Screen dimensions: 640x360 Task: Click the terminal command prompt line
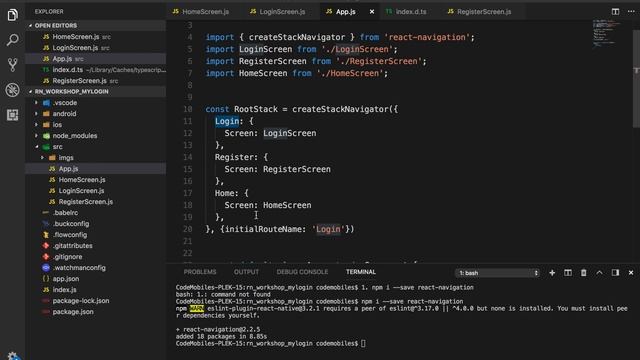pos(271,344)
